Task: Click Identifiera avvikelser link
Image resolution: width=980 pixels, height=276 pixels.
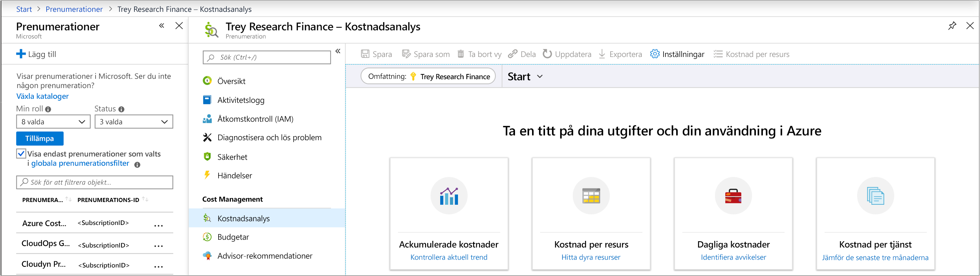Action: 734,257
